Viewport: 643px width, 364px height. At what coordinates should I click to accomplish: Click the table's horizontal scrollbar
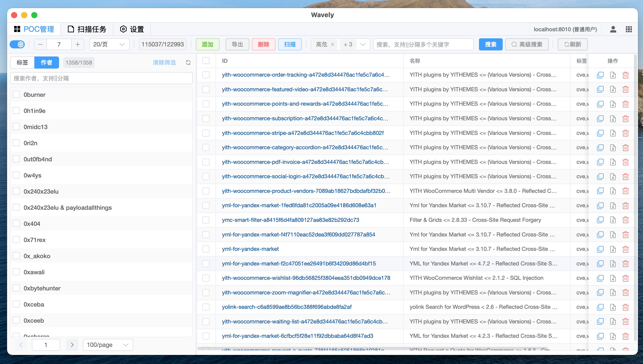click(372, 348)
